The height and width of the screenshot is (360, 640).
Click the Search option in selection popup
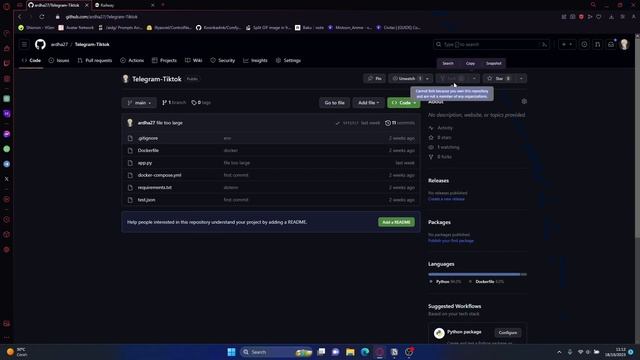(x=448, y=64)
